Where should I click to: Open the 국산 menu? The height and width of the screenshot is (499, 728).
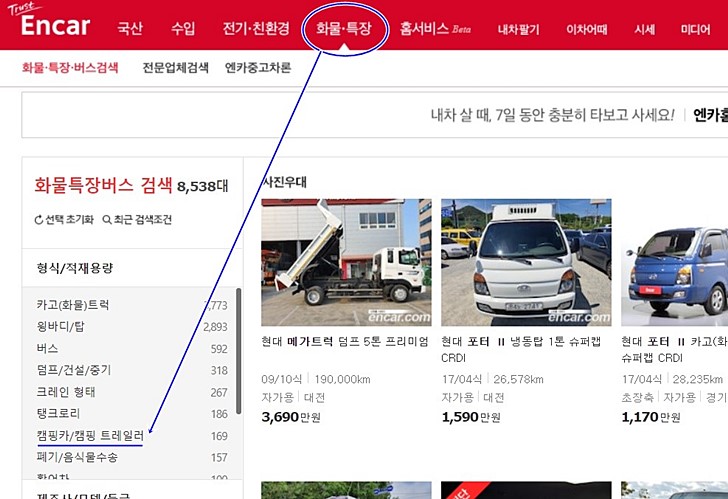[x=130, y=28]
